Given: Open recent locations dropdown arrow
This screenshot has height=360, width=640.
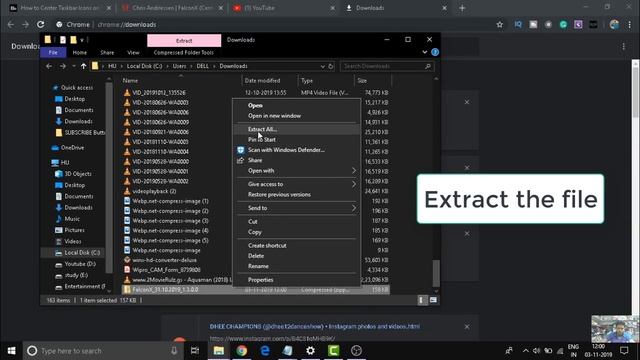Looking at the screenshot, I should (73, 66).
